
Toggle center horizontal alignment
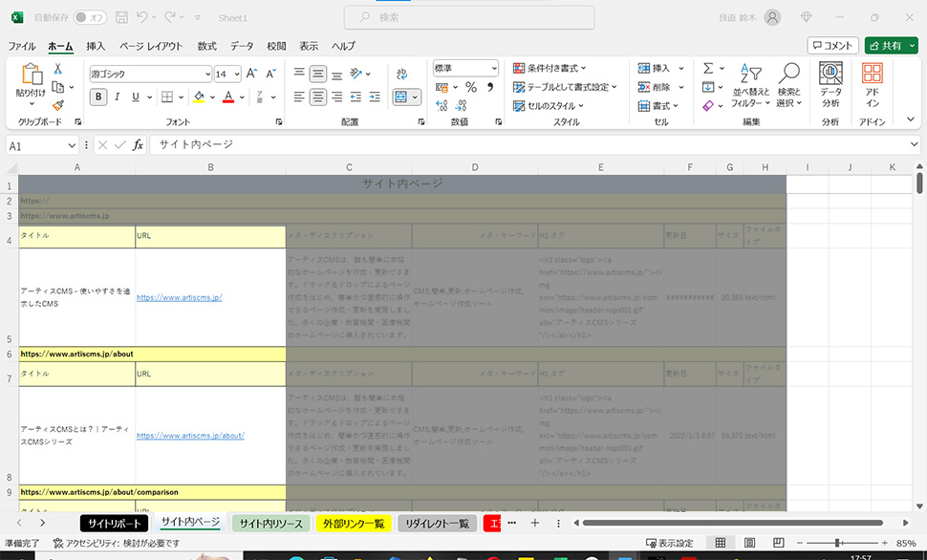(318, 97)
